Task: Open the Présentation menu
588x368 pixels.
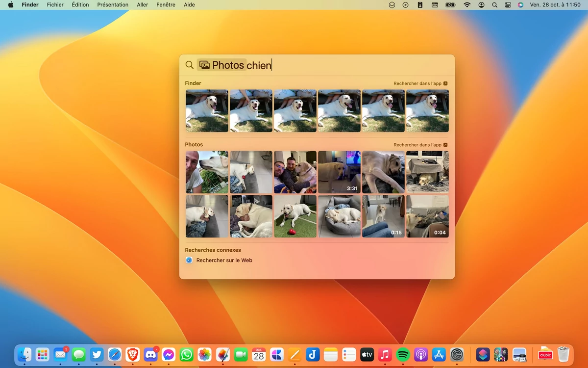Action: click(x=113, y=5)
